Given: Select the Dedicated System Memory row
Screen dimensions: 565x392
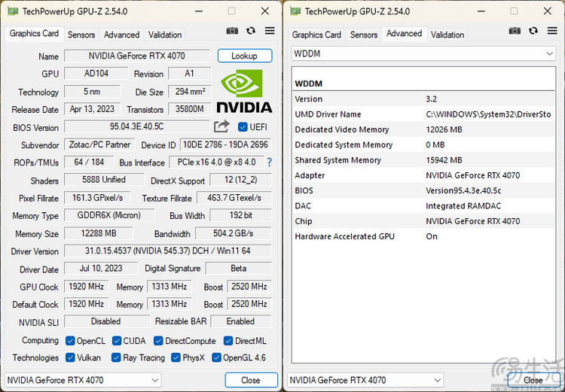Looking at the screenshot, I should coord(423,144).
